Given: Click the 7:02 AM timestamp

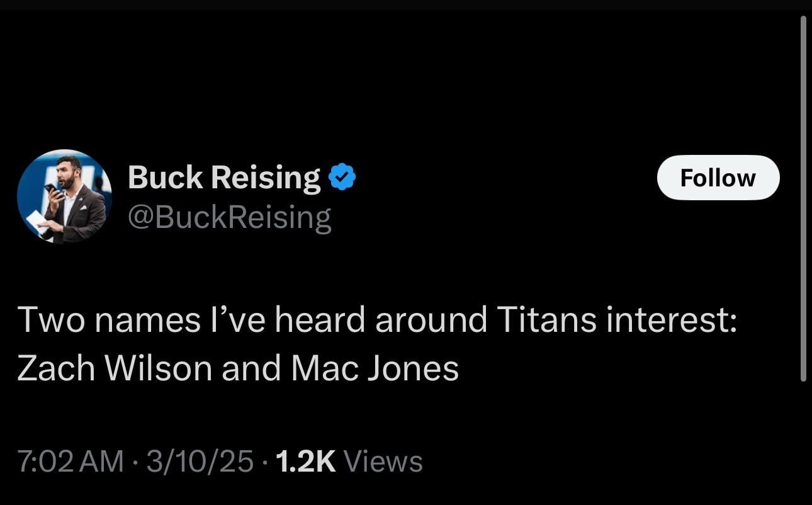Looking at the screenshot, I should [x=69, y=461].
